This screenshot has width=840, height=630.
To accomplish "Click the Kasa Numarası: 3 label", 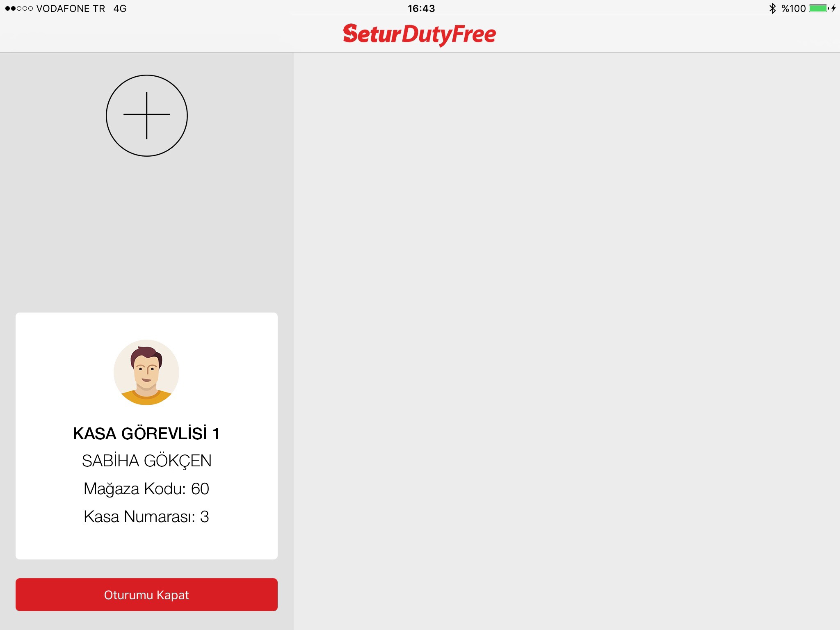I will pos(146,517).
